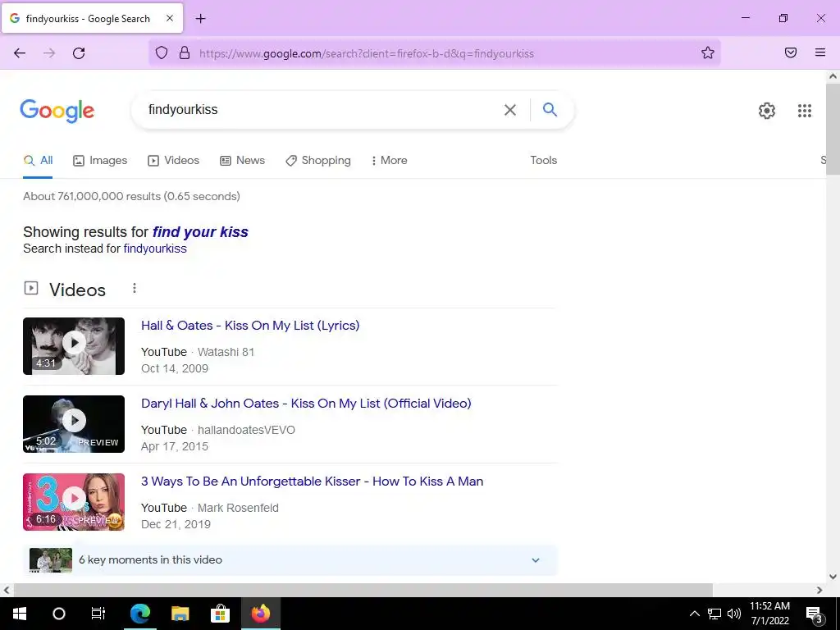This screenshot has width=840, height=630.
Task: Click the Firefox taskbar icon
Action: click(261, 614)
